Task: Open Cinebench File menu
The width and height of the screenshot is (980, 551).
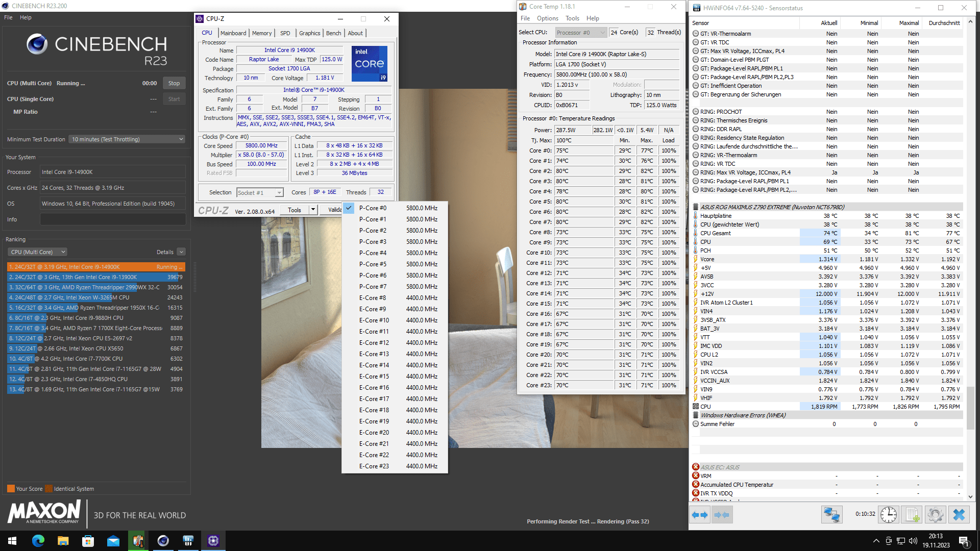Action: [8, 17]
